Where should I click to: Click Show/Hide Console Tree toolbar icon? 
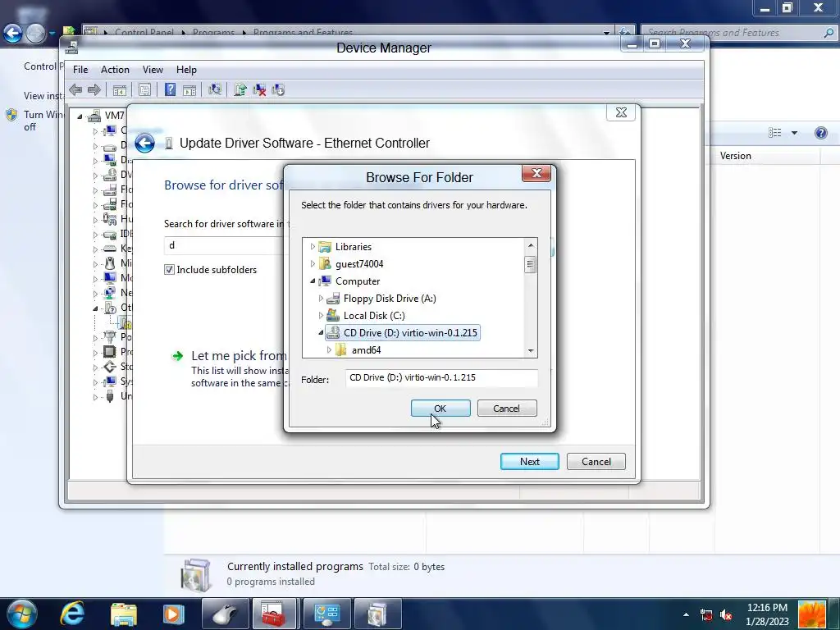pos(120,90)
